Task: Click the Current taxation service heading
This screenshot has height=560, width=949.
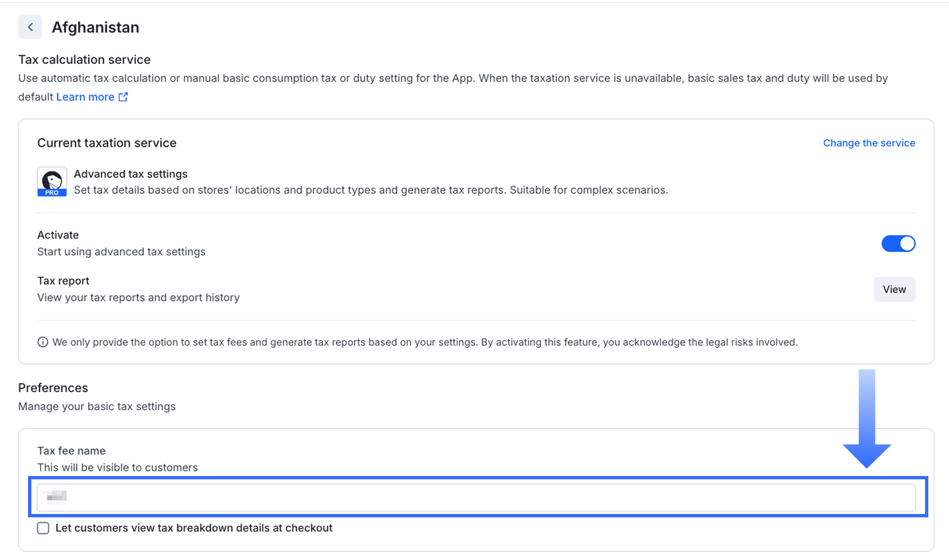Action: [x=107, y=143]
